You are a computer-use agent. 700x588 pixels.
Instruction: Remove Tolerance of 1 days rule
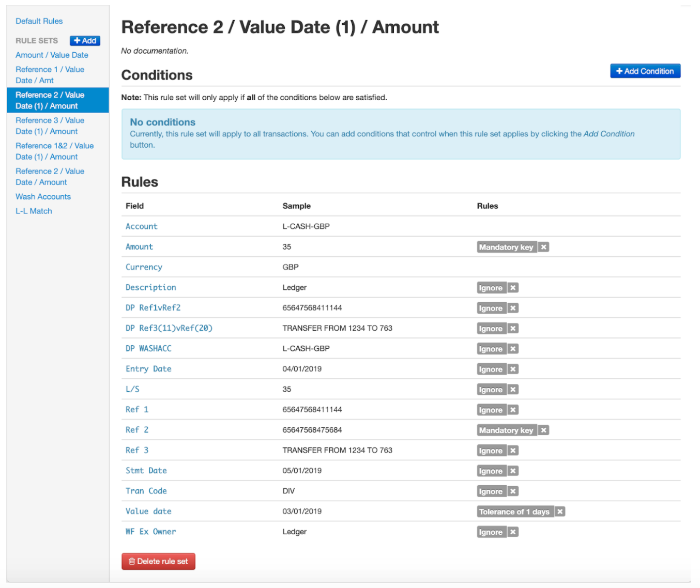coord(560,512)
